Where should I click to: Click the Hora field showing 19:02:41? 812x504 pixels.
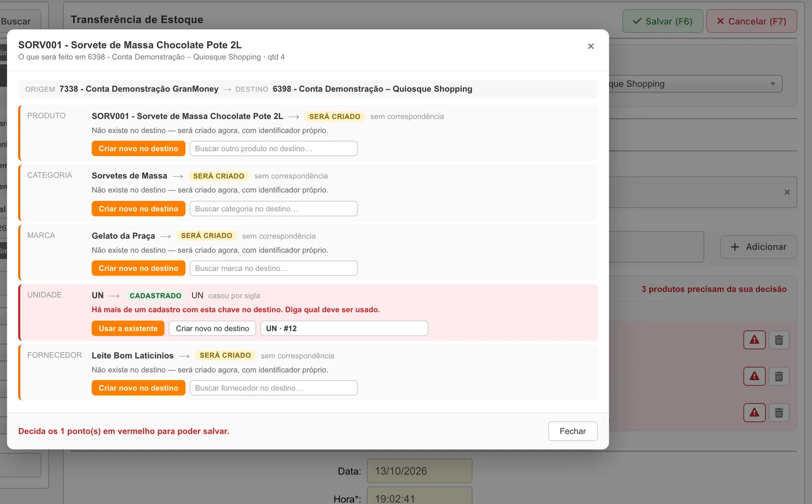pyautogui.click(x=420, y=496)
